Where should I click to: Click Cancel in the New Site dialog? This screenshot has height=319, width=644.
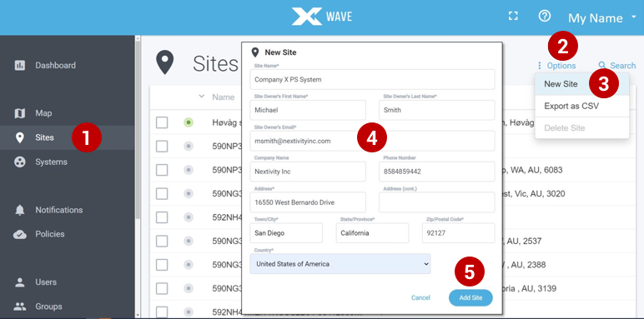[420, 297]
